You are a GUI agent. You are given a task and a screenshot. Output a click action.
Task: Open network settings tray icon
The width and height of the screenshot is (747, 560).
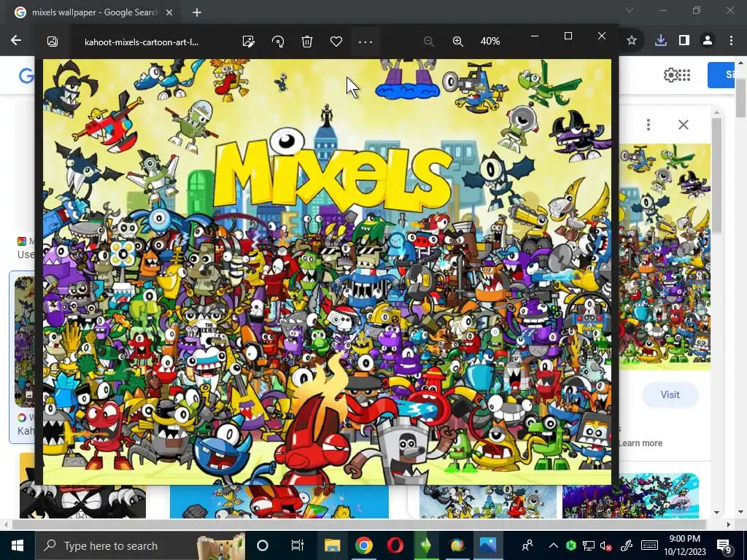click(589, 545)
